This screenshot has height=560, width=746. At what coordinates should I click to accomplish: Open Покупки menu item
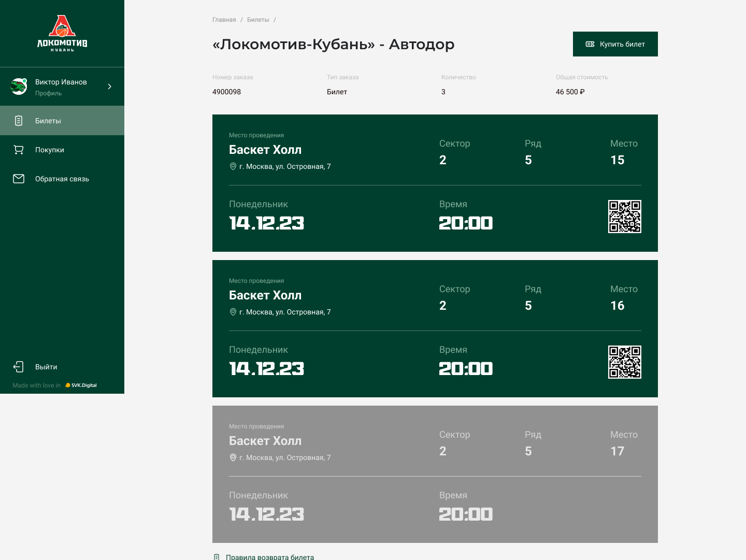[x=62, y=150]
